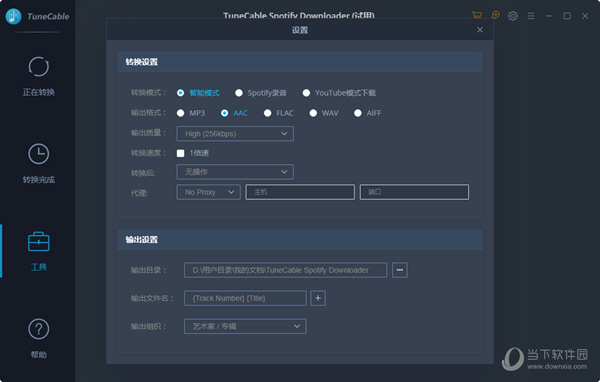Open the output organized Artist/Album dropdown
Screen dimensions: 600x382
[245, 326]
